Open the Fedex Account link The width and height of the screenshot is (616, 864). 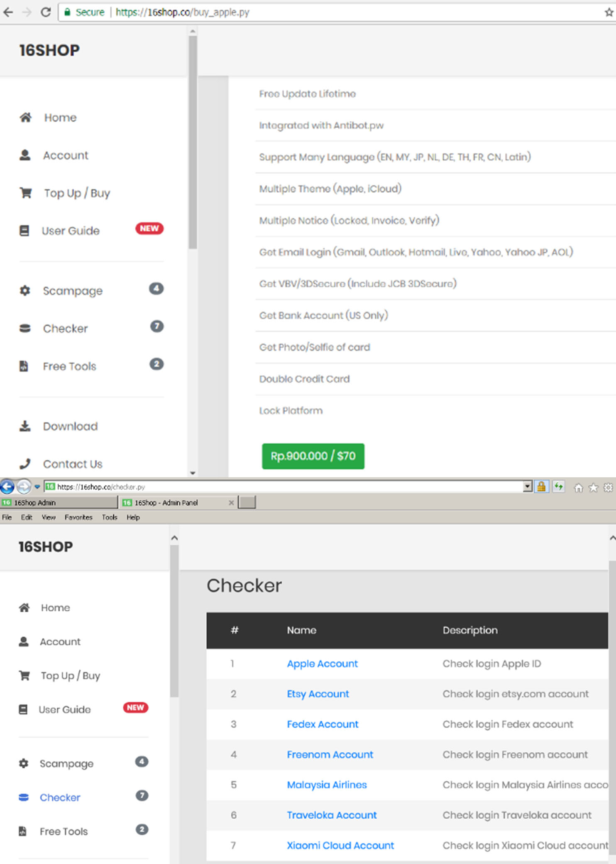click(323, 724)
